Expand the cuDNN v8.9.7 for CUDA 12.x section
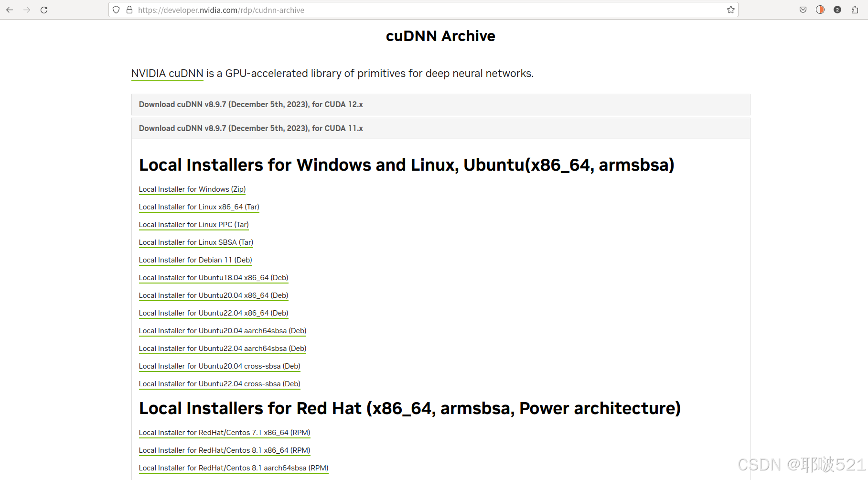The height and width of the screenshot is (480, 868). point(250,104)
